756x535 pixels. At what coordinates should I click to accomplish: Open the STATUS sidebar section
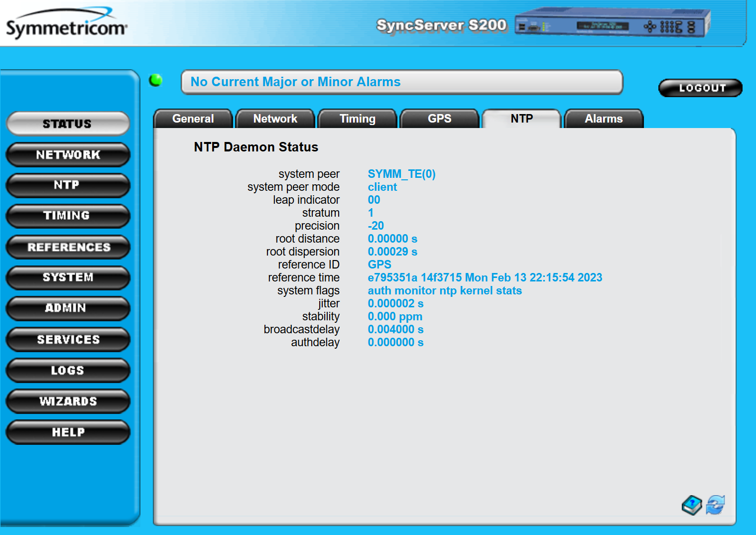[68, 124]
